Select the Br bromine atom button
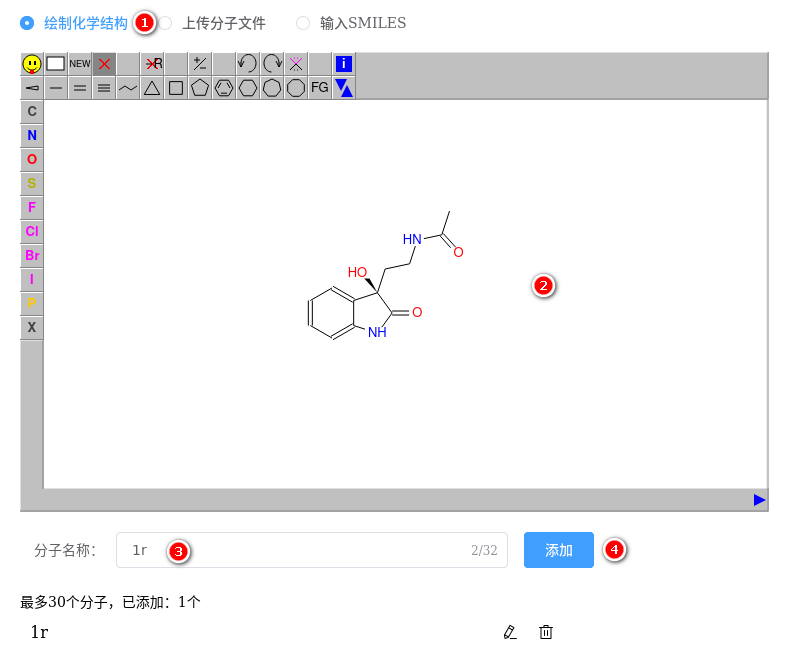Image resolution: width=791 pixels, height=658 pixels. [32, 255]
